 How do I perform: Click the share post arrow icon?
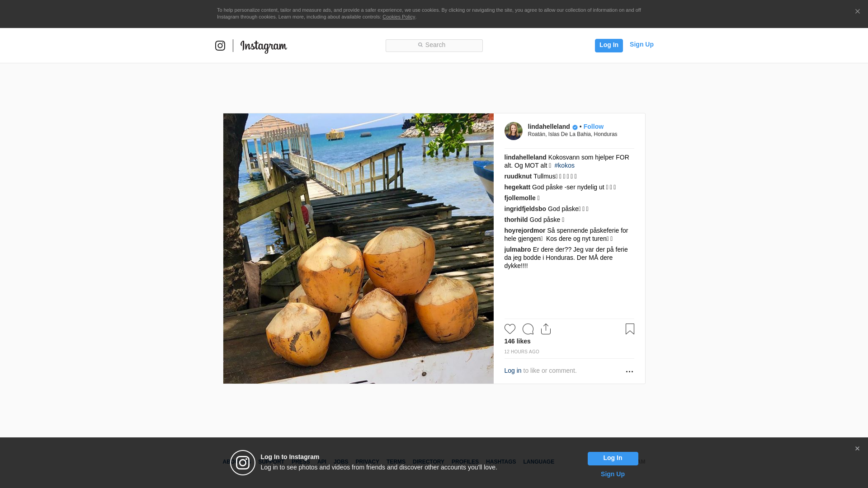click(546, 329)
